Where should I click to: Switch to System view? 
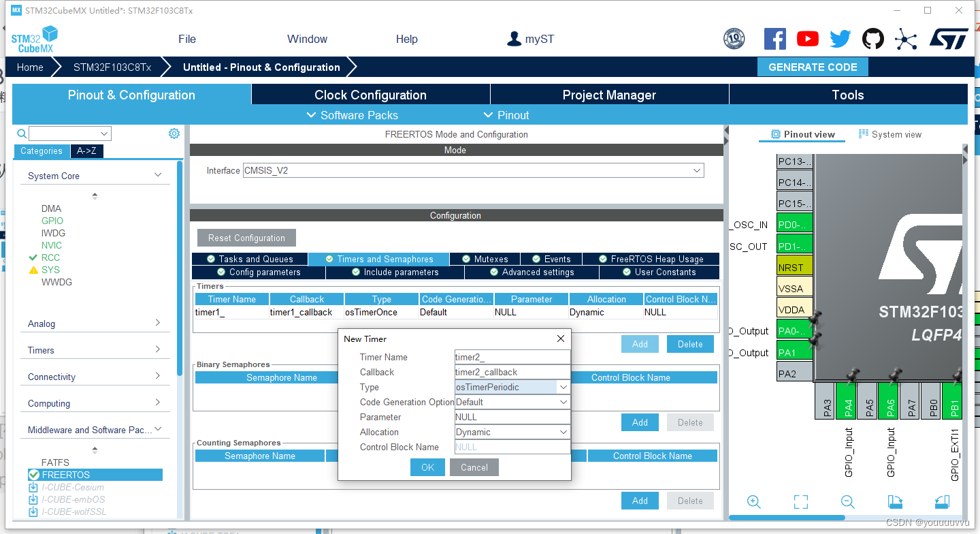[890, 134]
